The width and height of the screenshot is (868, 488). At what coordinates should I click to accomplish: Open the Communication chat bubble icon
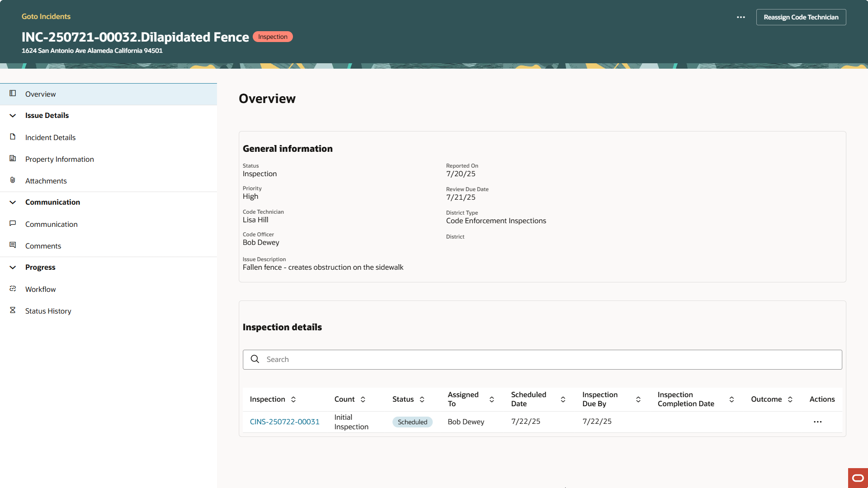[x=13, y=223]
